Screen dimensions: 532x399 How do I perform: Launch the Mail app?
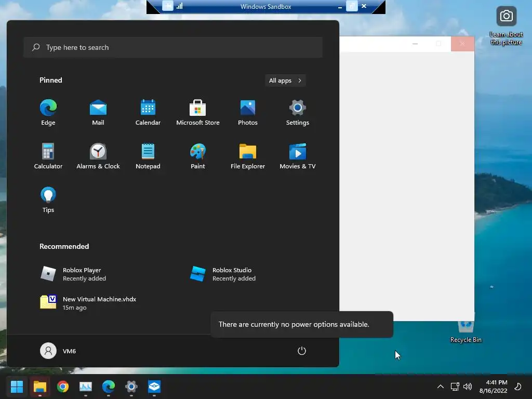pos(98,113)
